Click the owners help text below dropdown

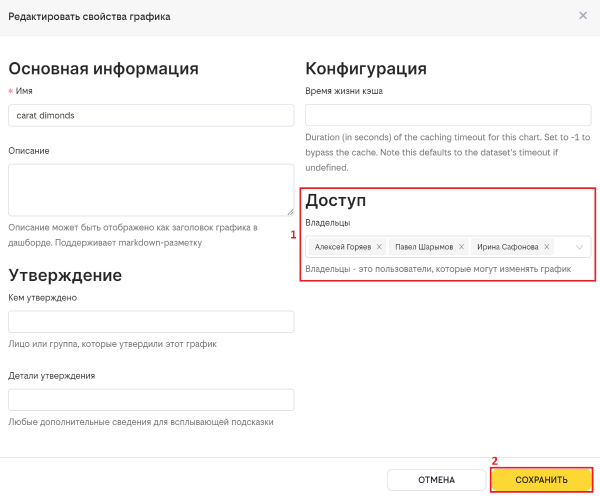(x=438, y=269)
